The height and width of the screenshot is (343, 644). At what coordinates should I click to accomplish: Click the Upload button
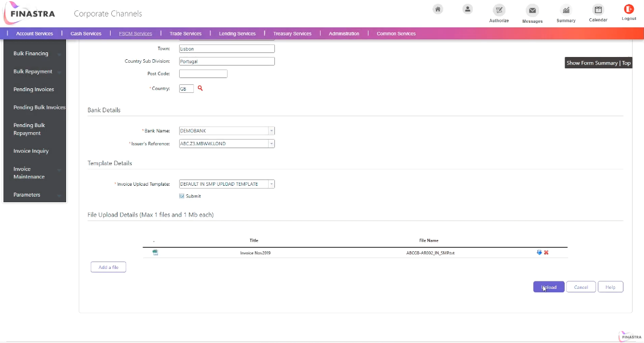coord(549,287)
